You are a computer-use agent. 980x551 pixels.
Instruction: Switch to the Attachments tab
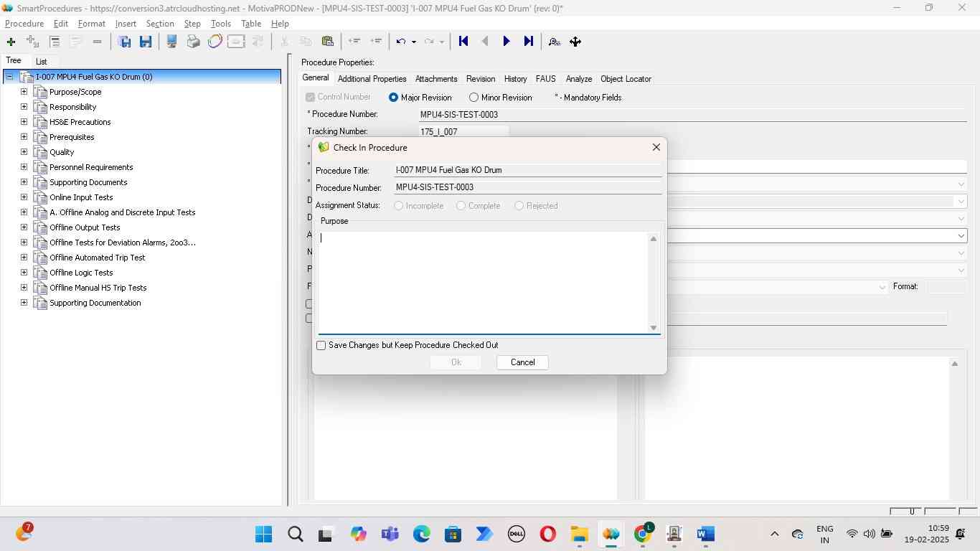tap(435, 79)
